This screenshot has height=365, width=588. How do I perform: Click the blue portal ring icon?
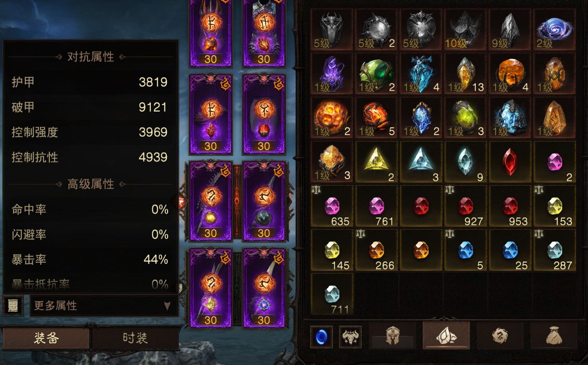tap(322, 337)
